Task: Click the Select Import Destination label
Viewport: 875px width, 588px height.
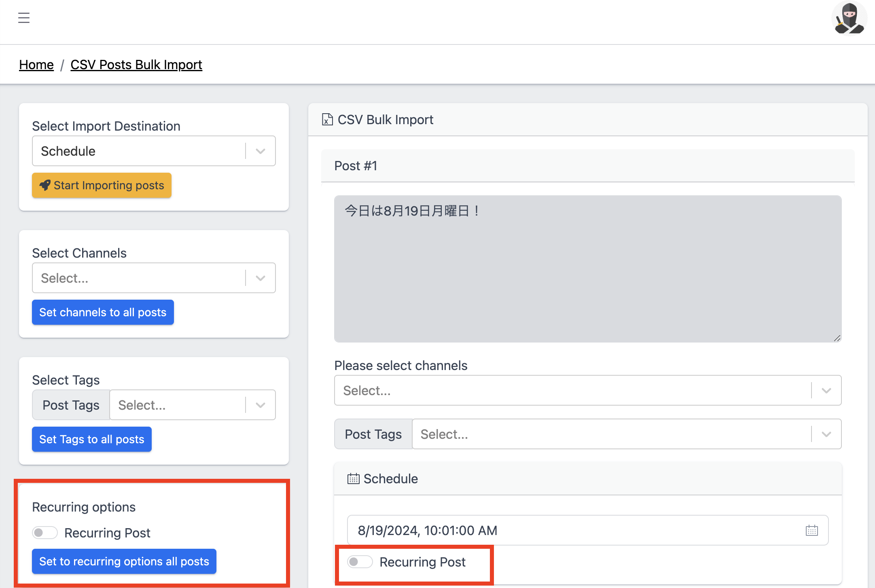Action: (x=106, y=126)
